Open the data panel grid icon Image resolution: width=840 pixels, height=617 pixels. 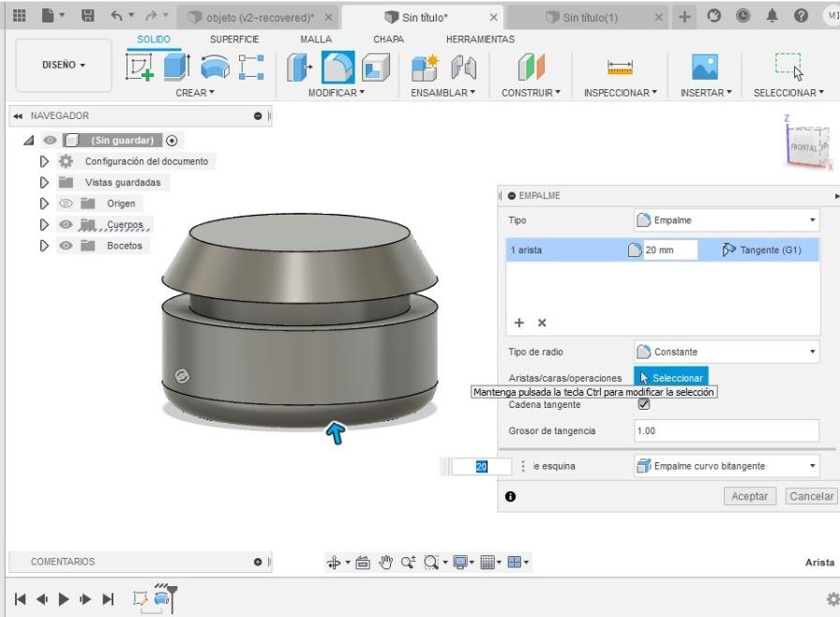pos(20,16)
